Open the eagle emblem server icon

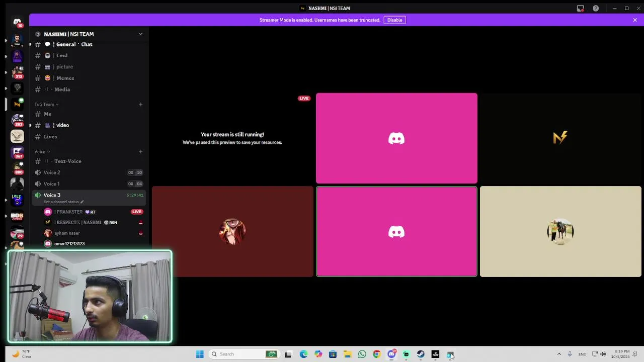(17, 136)
